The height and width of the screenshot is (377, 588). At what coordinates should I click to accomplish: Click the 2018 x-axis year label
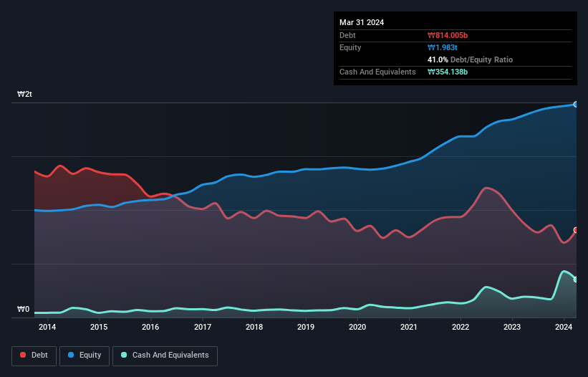click(254, 327)
